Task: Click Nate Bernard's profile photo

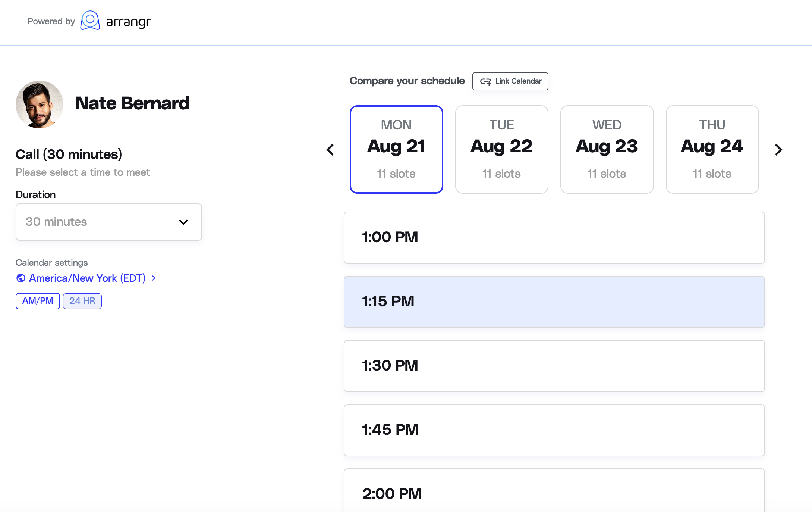Action: (40, 104)
